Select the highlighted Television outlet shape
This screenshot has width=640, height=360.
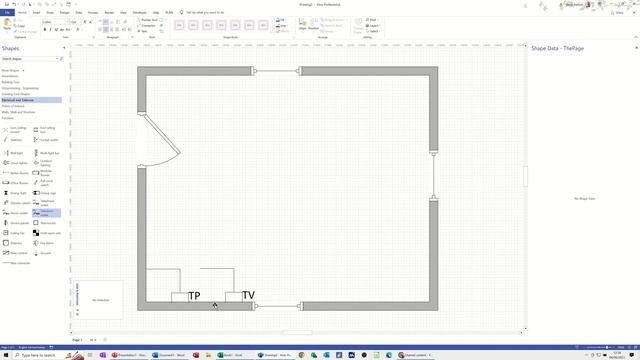[x=46, y=213]
